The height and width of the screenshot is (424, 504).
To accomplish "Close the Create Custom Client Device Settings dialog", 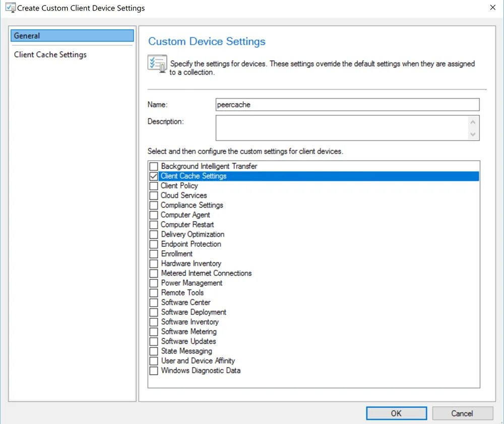I will pyautogui.click(x=492, y=8).
